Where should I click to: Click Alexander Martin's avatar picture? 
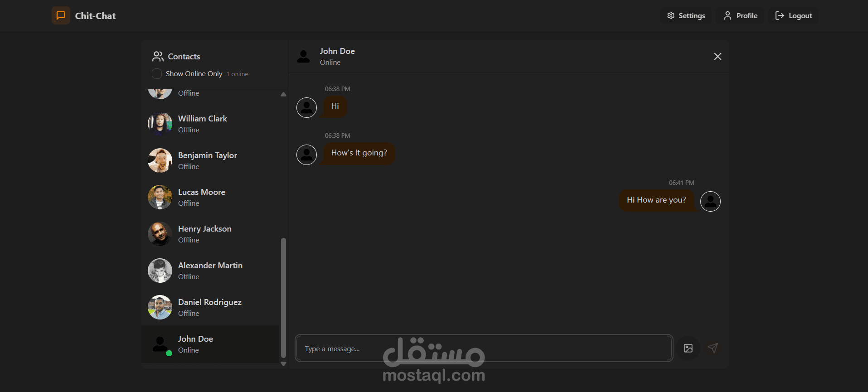point(160,271)
